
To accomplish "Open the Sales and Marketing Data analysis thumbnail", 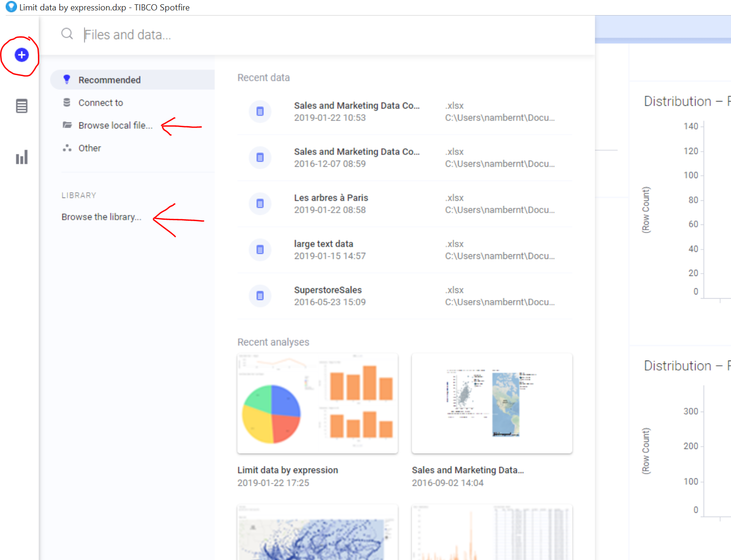I will (492, 403).
